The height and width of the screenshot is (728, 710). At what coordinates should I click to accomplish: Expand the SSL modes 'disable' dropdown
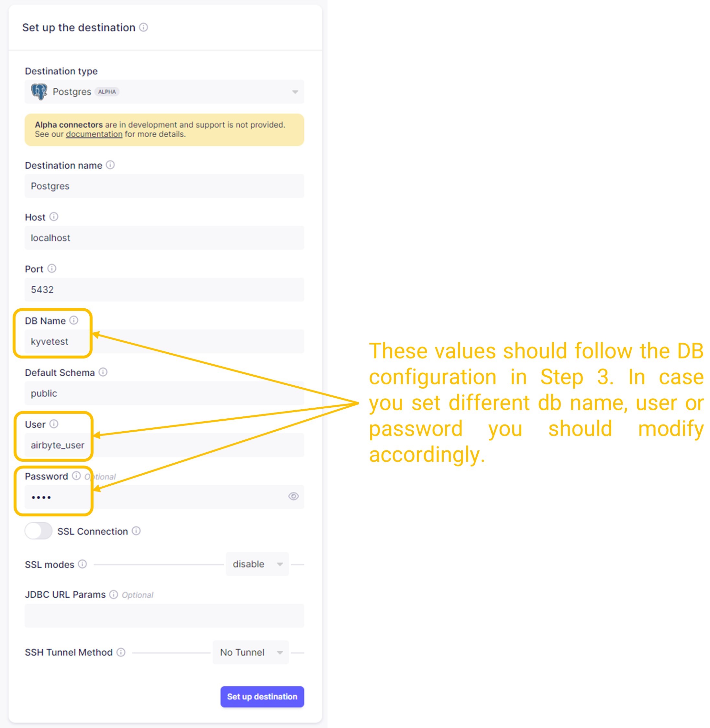click(257, 564)
